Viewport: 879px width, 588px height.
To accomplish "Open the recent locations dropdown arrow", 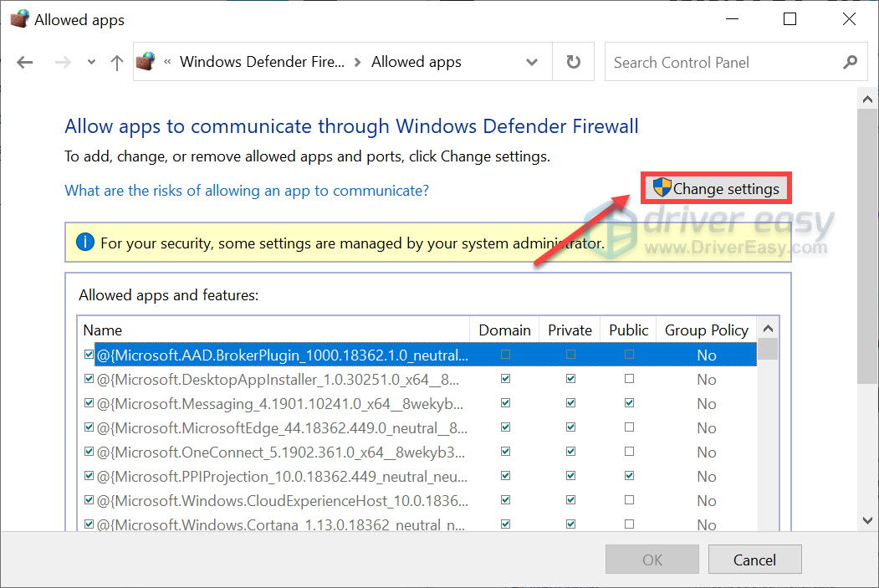I will [91, 62].
